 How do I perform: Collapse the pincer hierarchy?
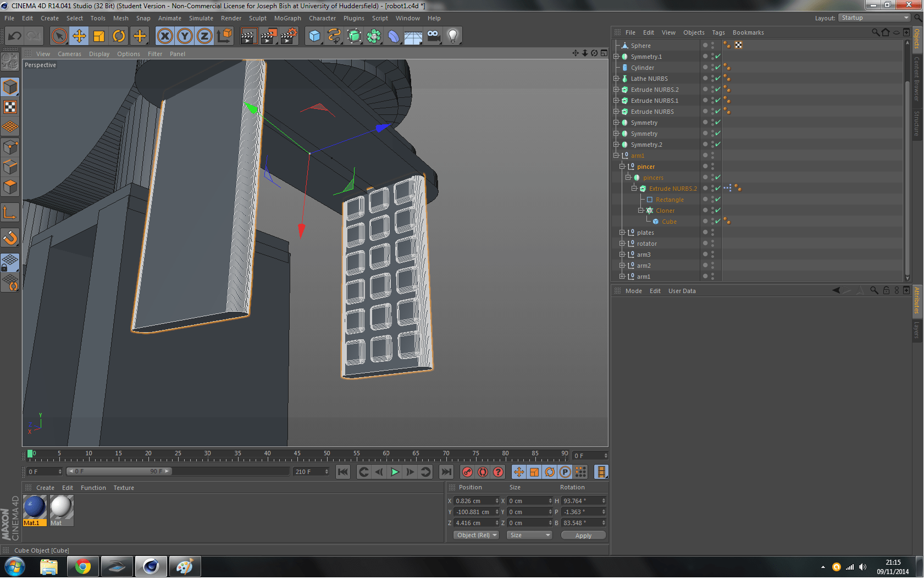coord(623,166)
